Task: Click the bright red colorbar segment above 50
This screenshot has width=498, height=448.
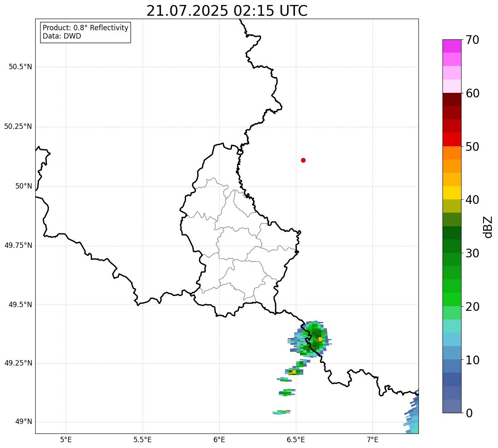Action: (452, 139)
